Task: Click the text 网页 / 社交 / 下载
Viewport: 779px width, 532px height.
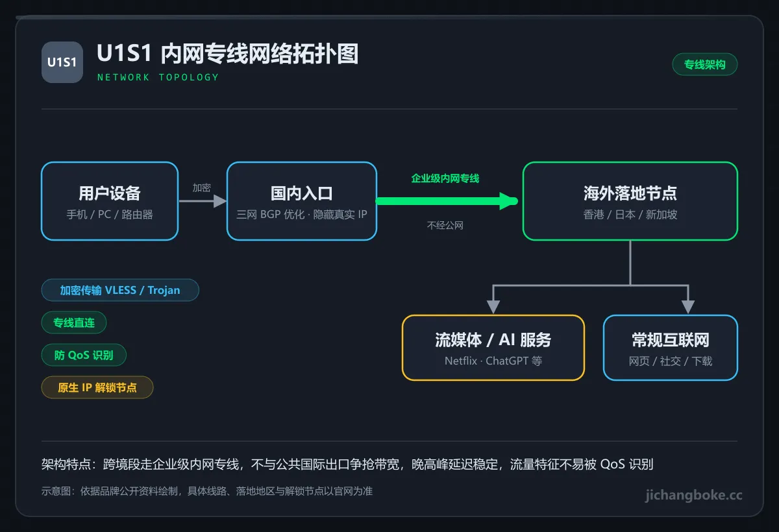Action: (671, 361)
